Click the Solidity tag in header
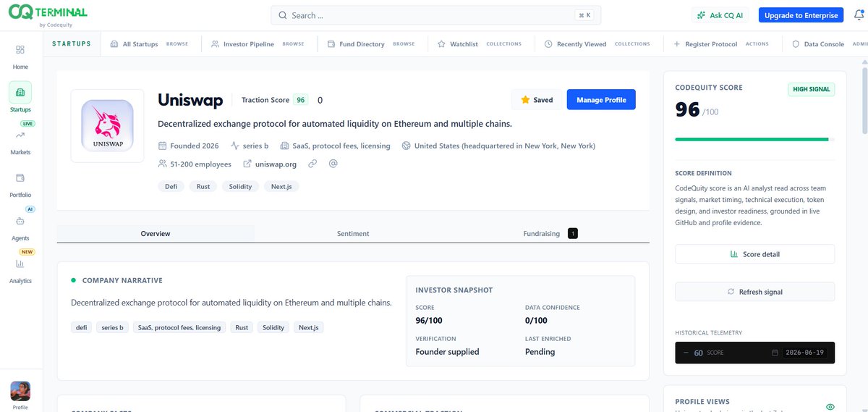The image size is (868, 412). coord(240,186)
